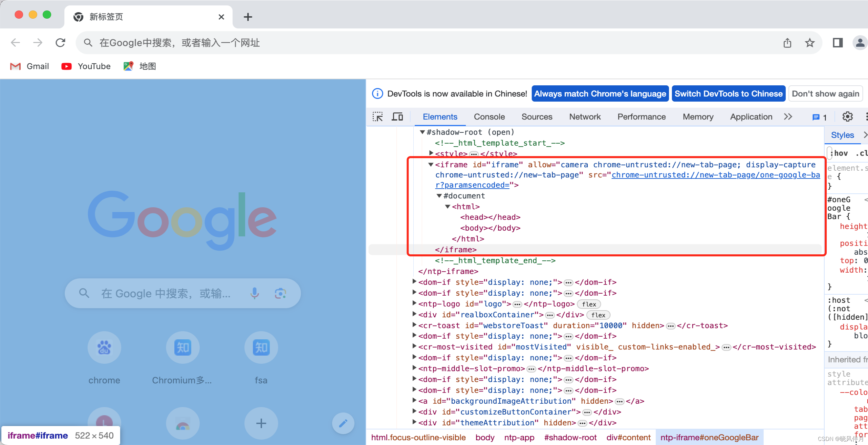This screenshot has height=445, width=868.
Task: Open the Gmail bookmark
Action: coord(29,66)
